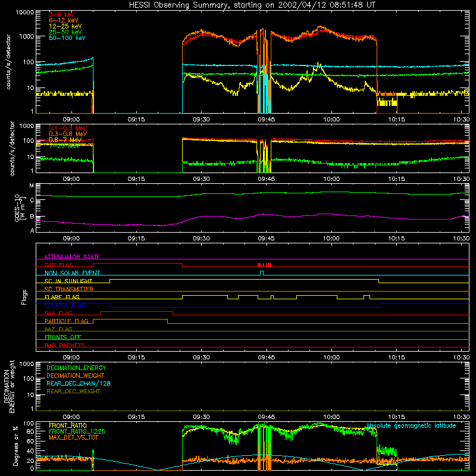Click the 09:30 tick under the decimation panel
476x476 pixels.
201,417
